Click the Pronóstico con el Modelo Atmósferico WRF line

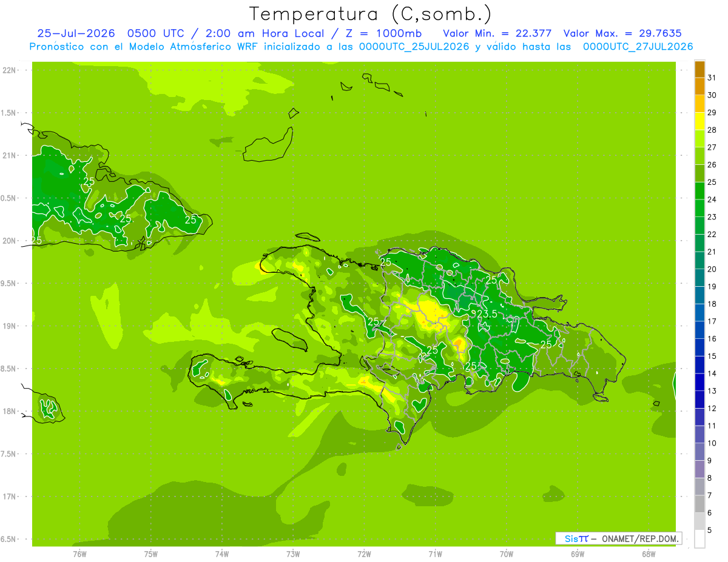pyautogui.click(x=361, y=47)
